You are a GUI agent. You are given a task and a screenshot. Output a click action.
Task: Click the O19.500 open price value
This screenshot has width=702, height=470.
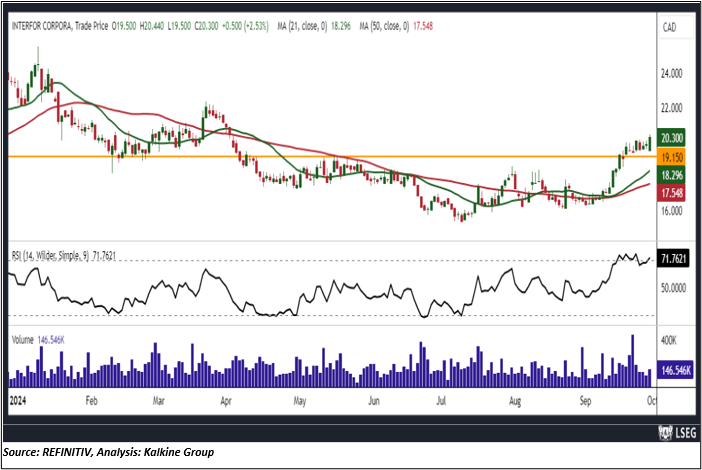pos(124,26)
